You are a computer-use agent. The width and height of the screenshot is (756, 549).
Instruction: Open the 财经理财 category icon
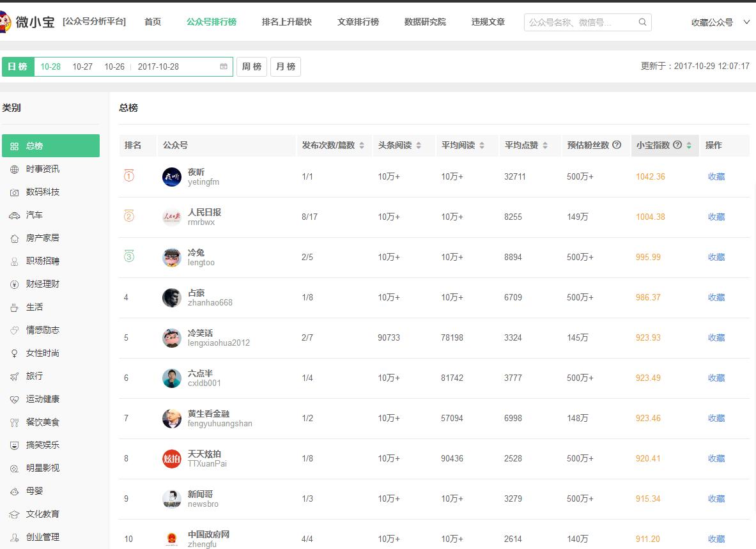(14, 284)
